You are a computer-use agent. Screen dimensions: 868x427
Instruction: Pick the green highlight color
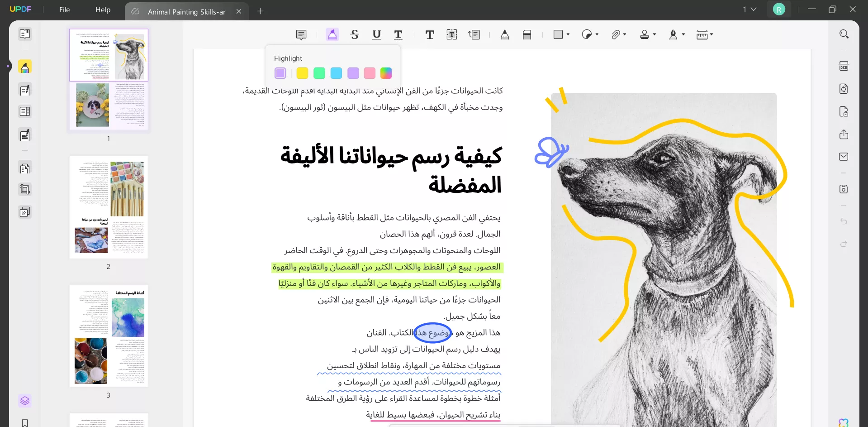(319, 73)
